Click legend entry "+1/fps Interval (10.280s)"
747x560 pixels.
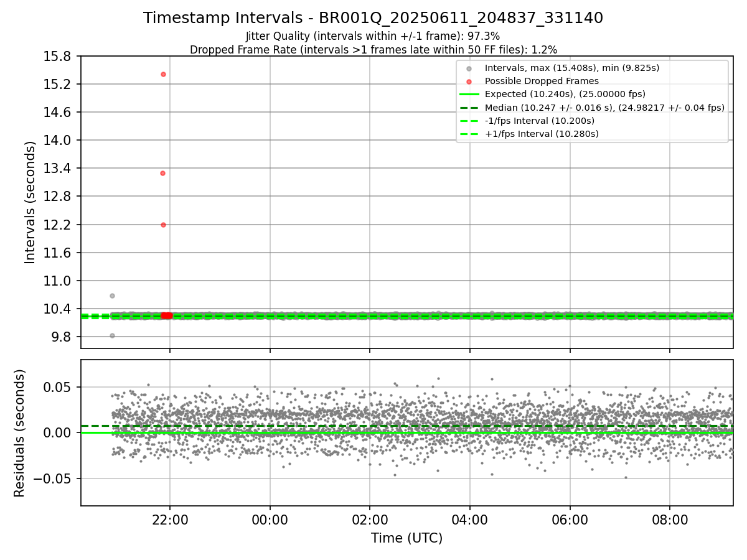tap(542, 134)
